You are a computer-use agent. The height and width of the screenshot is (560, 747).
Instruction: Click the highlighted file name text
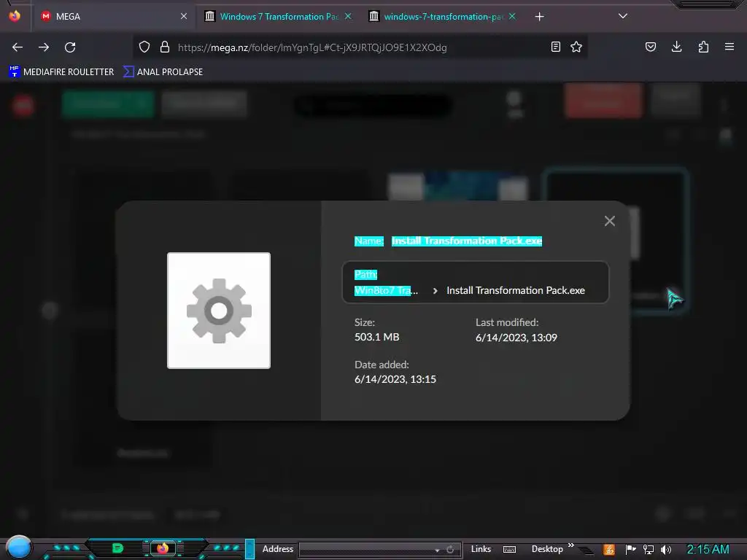pos(466,241)
